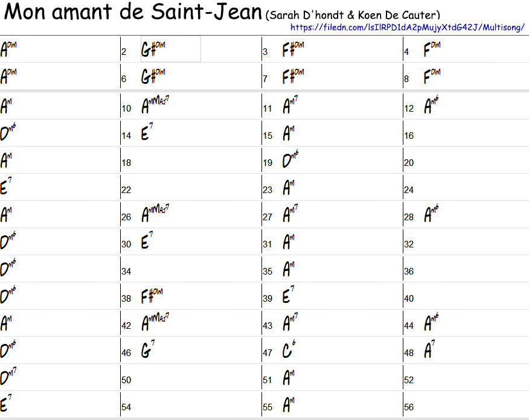Select the C6 chord in measure 47
The image size is (529, 420).
pyautogui.click(x=289, y=351)
